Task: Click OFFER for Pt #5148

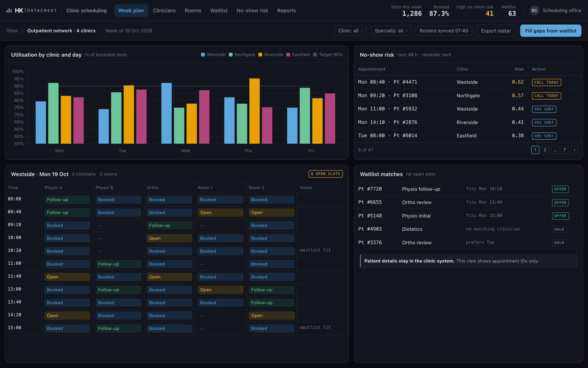Action: (560, 216)
